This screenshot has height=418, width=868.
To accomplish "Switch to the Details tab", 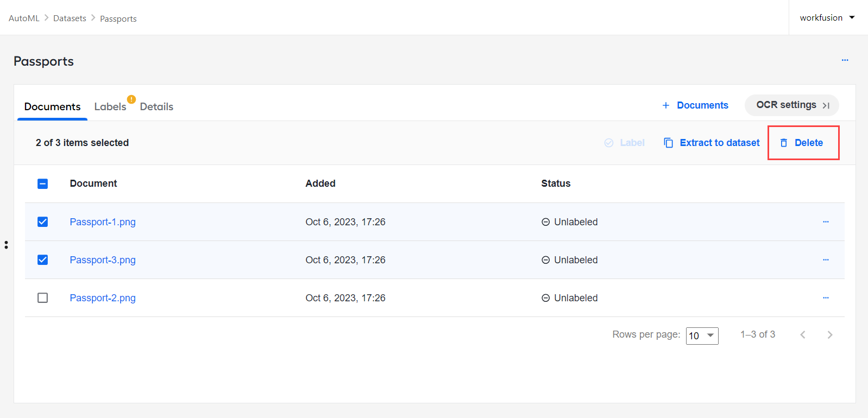I will (x=156, y=107).
